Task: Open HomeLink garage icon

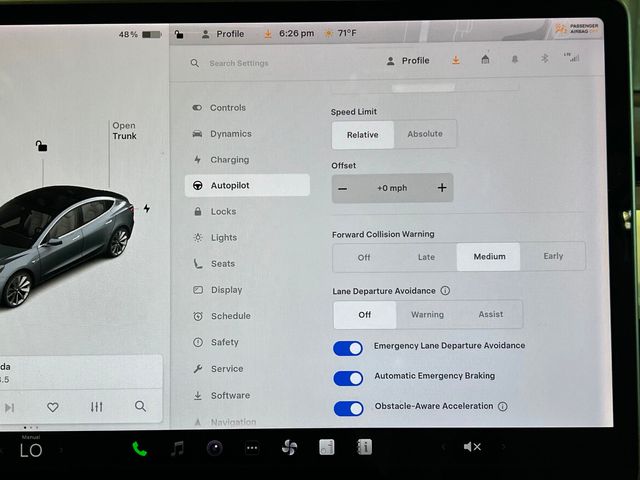Action: click(485, 60)
